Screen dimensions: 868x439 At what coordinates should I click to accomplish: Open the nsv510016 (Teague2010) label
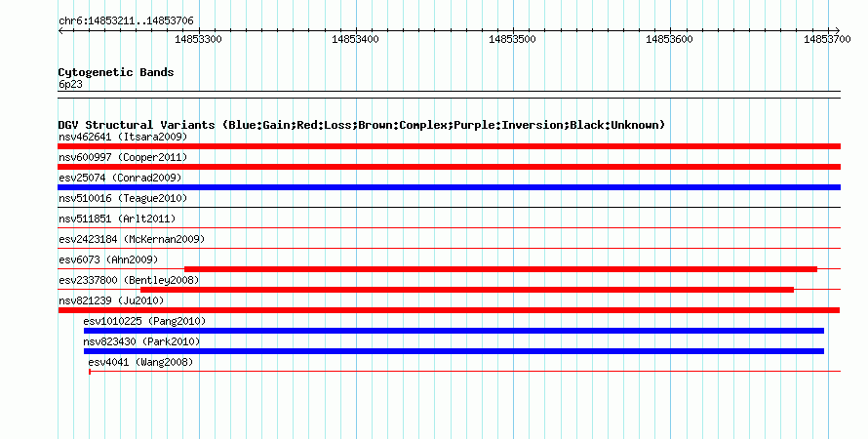123,198
